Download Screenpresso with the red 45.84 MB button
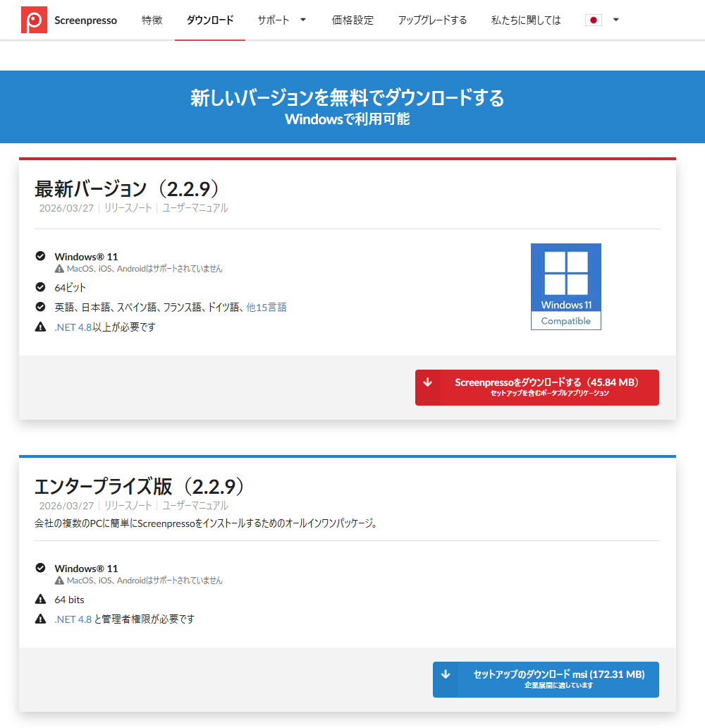 pos(546,387)
